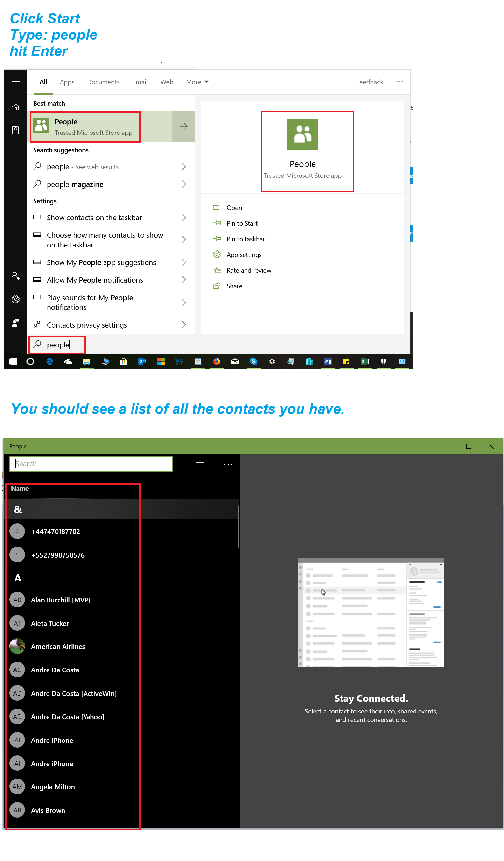The width and height of the screenshot is (504, 861).
Task: Expand the More dropdown in search tabs
Action: 197,82
